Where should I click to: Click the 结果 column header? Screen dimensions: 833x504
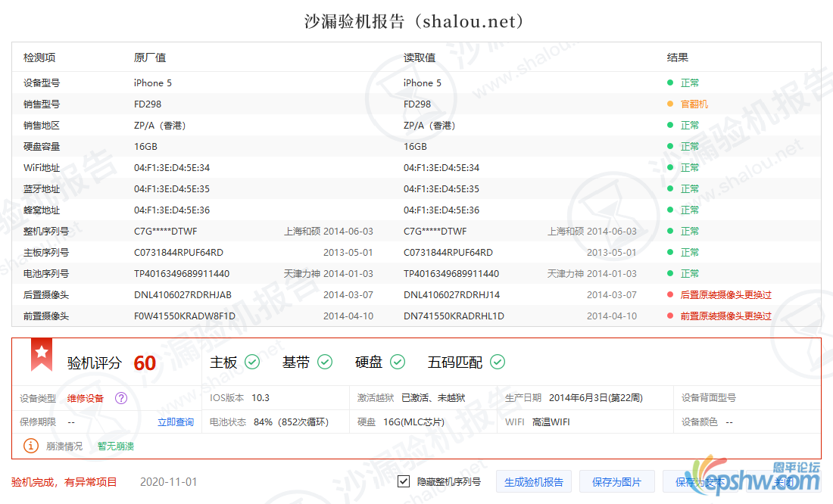(678, 58)
